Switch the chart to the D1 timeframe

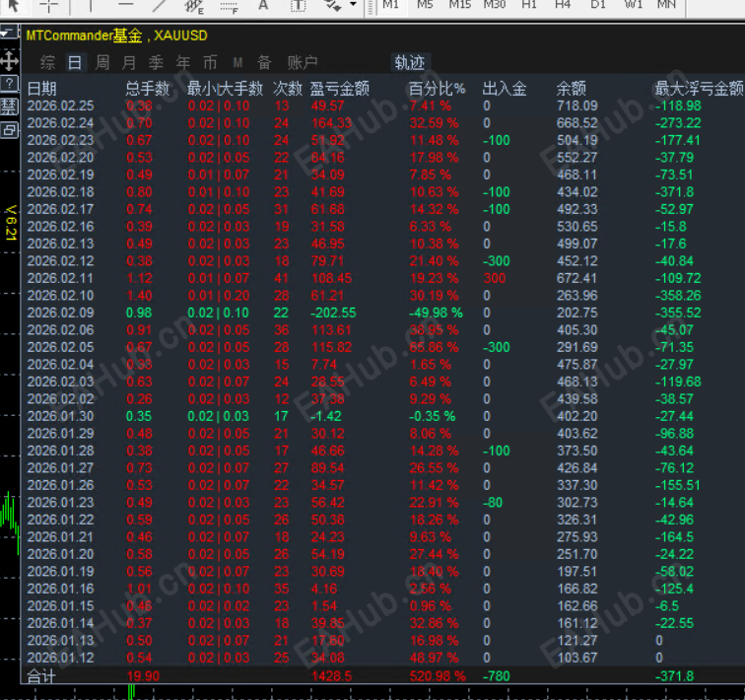coord(598,5)
